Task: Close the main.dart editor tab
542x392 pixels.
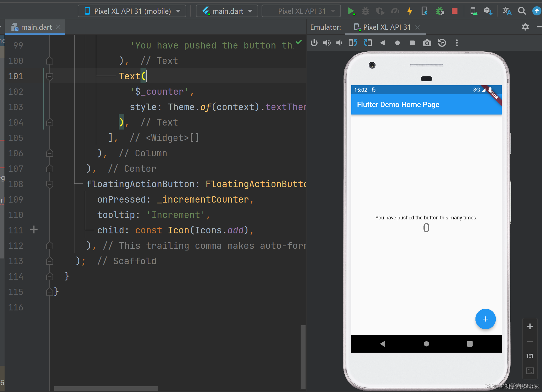Action: pos(58,27)
